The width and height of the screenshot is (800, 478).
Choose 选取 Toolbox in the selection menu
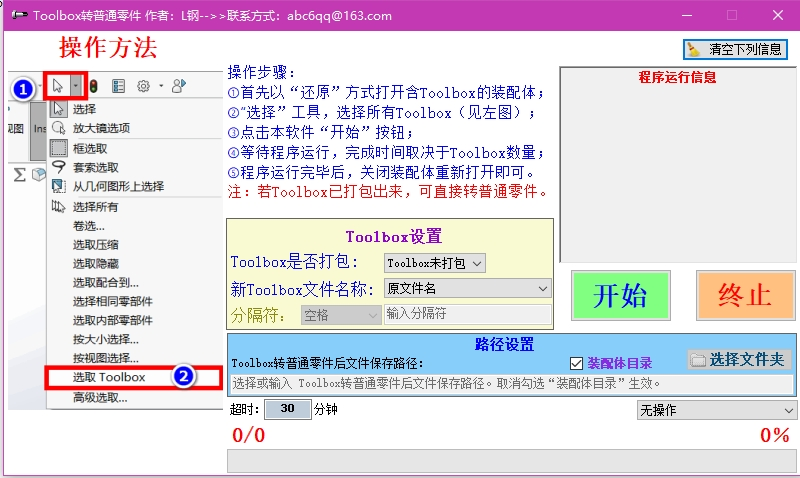[109, 377]
